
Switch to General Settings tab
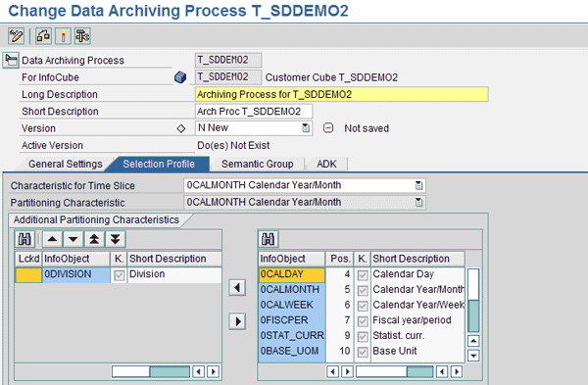[66, 165]
